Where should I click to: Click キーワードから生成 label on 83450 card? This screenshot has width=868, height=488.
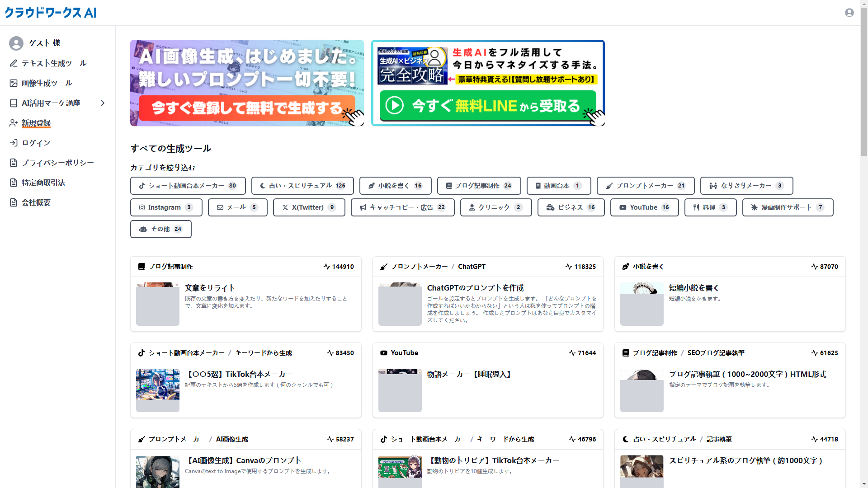[x=263, y=353]
